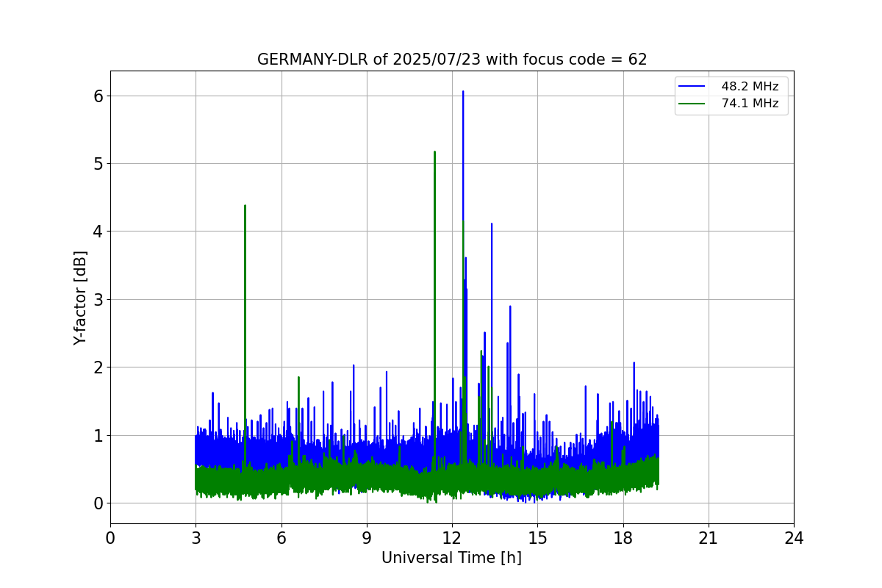
Task: Click the '74.1 MHz' legend label
Action: (x=750, y=104)
